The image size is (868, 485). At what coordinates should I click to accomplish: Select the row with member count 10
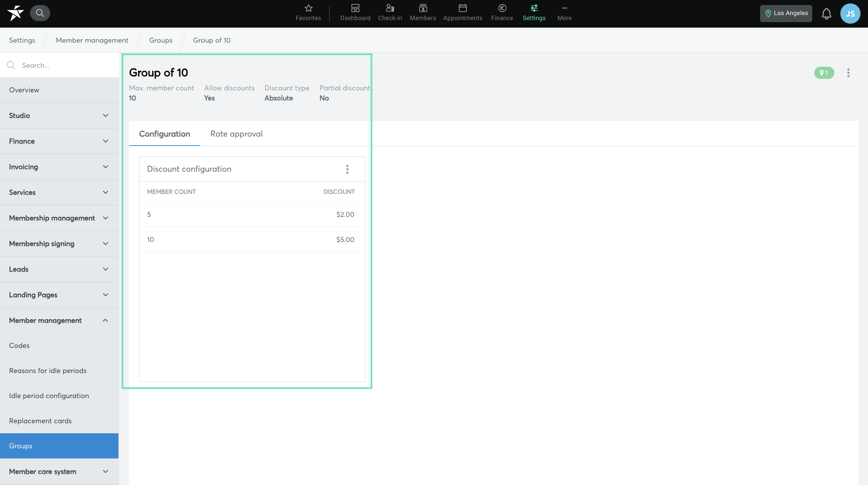click(252, 239)
